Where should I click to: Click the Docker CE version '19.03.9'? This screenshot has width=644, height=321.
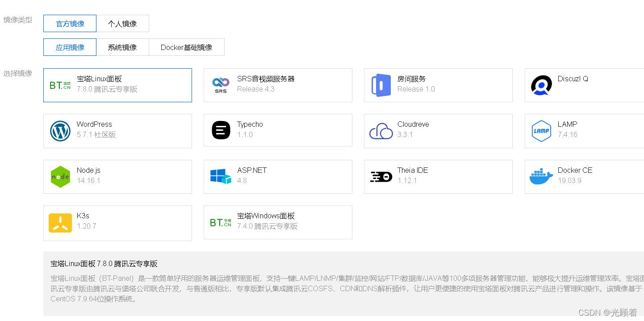569,181
